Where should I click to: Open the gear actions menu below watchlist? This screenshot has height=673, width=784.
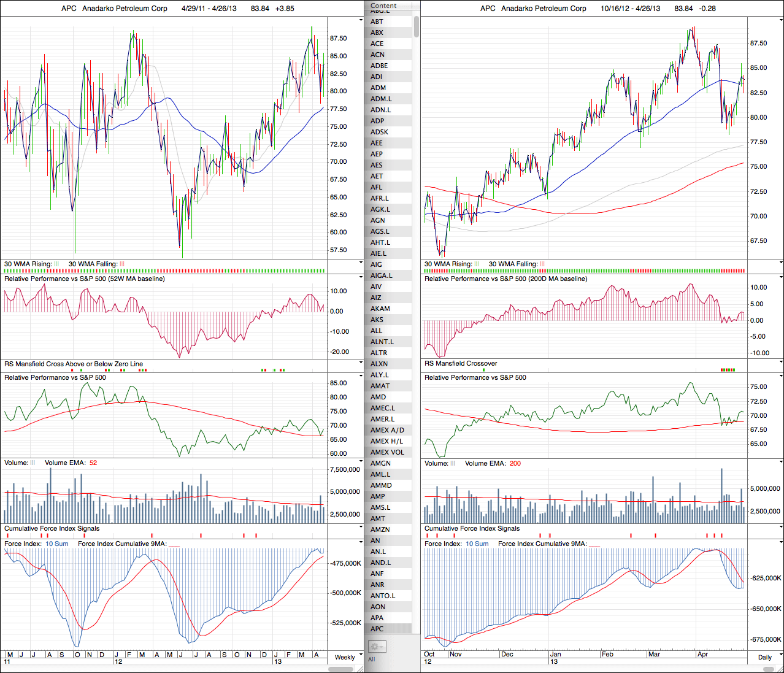tap(376, 647)
